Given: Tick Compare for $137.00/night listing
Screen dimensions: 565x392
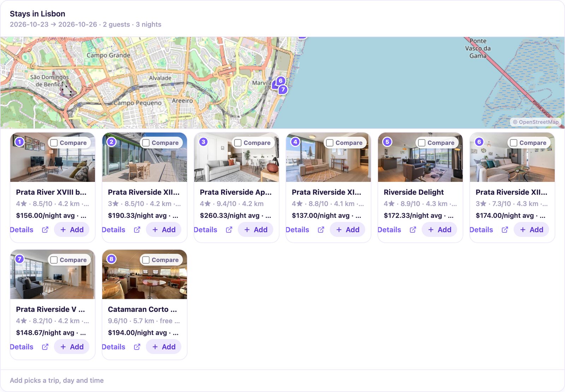Looking at the screenshot, I should pos(330,143).
